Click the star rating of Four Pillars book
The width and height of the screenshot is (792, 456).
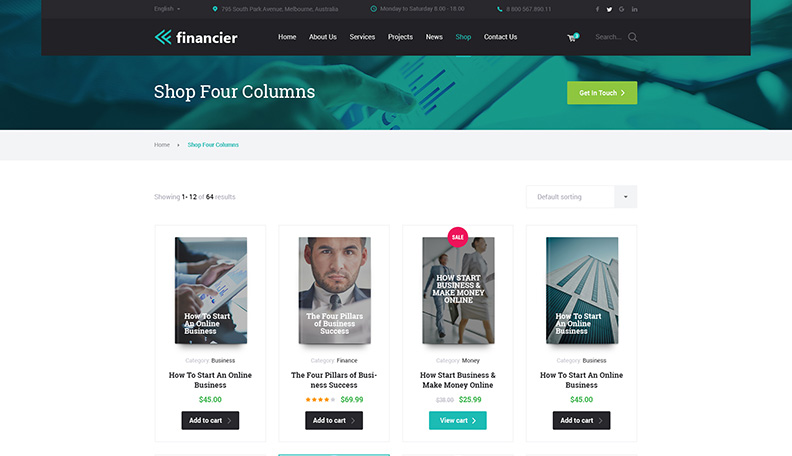[320, 399]
